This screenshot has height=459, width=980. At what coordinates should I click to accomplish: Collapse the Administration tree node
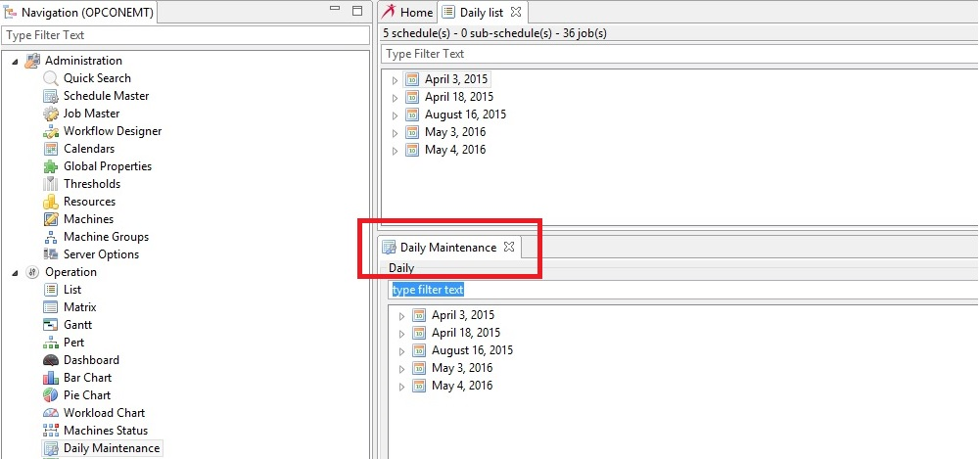15,62
